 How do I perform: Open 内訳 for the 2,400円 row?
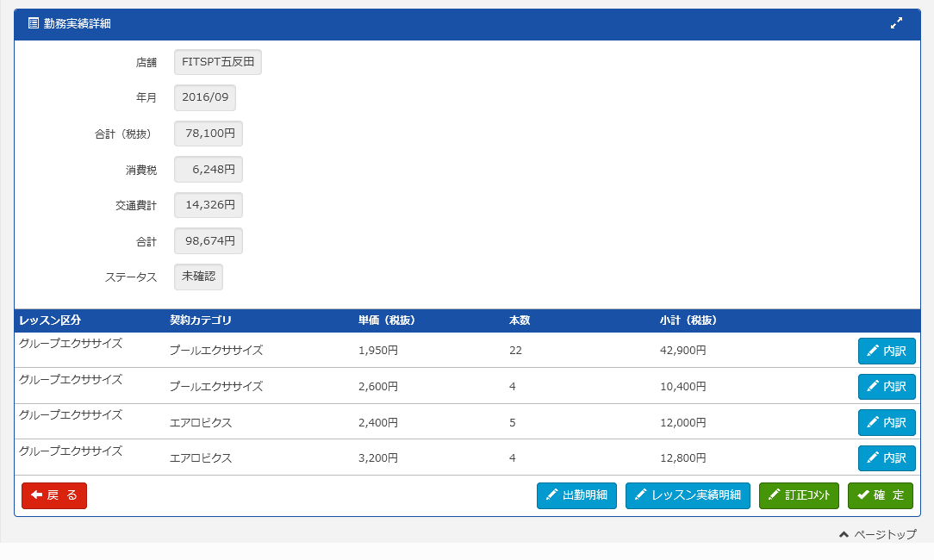887,423
